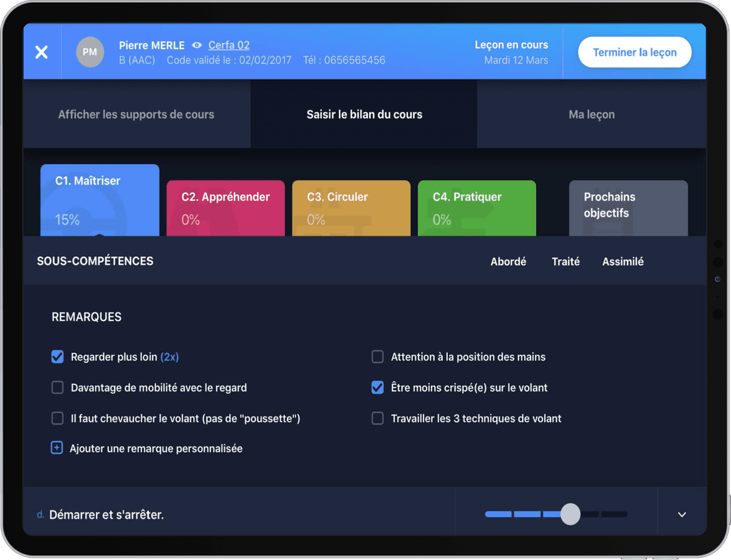Click the X to close the lesson view
This screenshot has height=560, width=731.
[41, 52]
